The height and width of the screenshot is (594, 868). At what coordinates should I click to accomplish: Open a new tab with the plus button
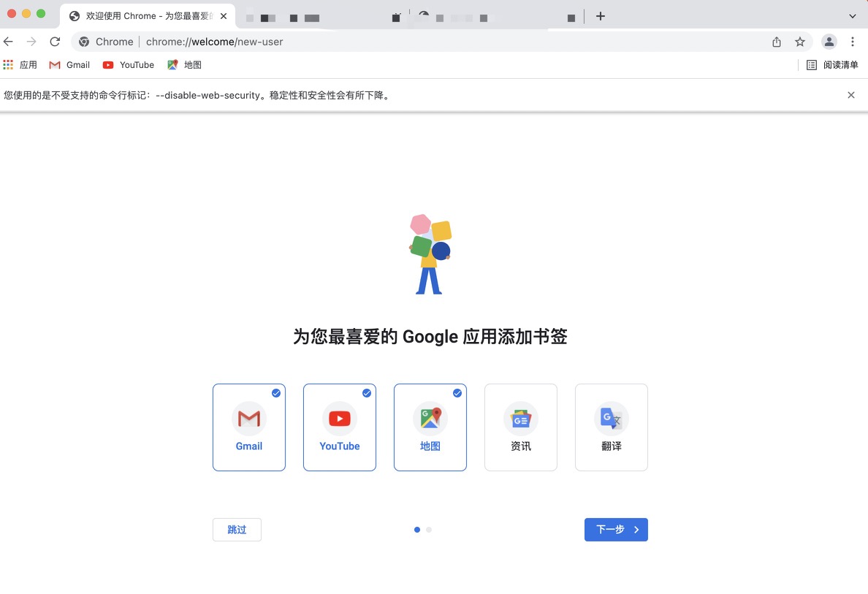click(601, 15)
